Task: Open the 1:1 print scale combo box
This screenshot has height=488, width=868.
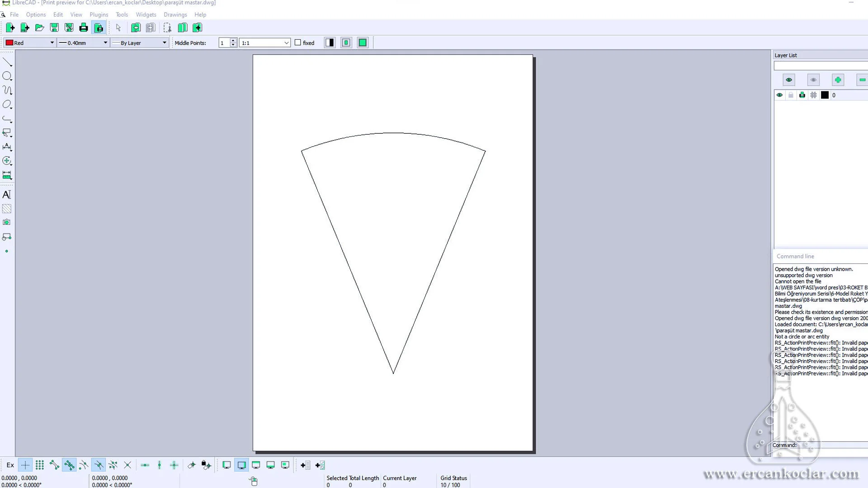Action: (x=265, y=43)
